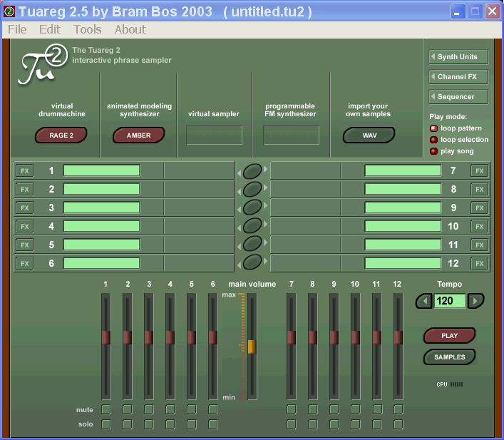Click the CPU usage meter
Screen dimensions: 504x440
tap(456, 384)
